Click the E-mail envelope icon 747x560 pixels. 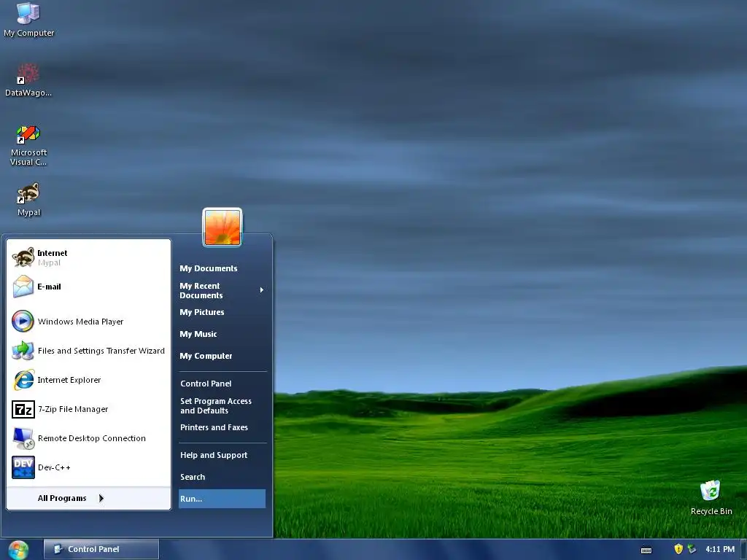click(x=23, y=287)
